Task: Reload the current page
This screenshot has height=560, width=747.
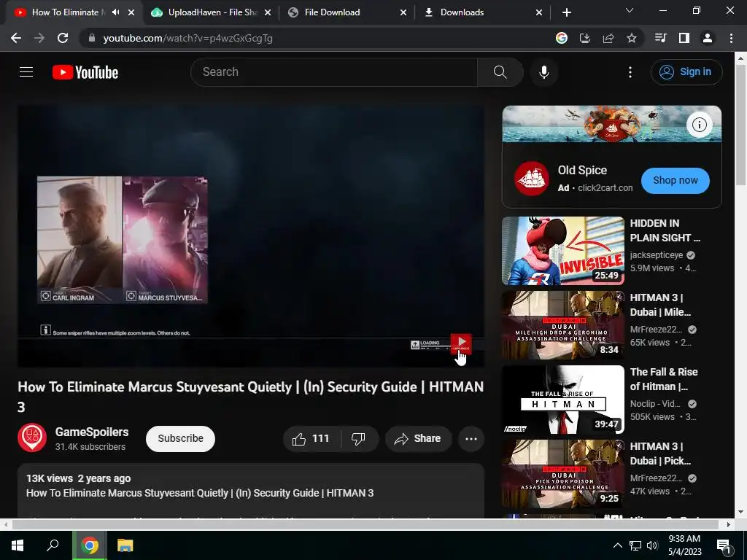Action: pos(63,38)
